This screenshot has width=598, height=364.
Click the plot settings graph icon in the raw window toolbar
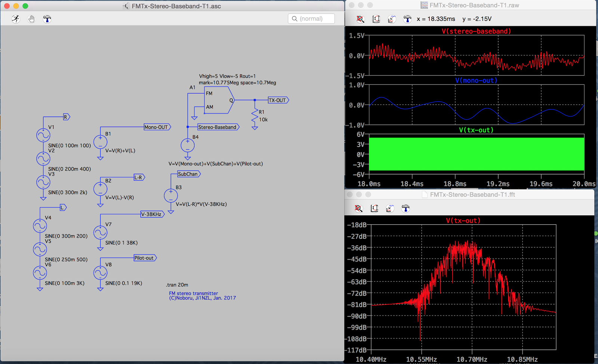click(x=392, y=19)
